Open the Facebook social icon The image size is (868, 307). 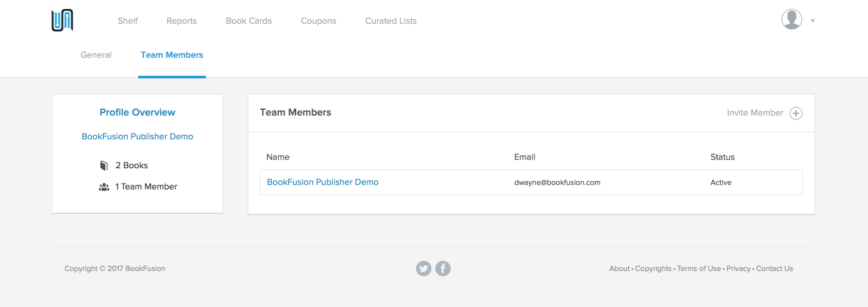point(443,268)
